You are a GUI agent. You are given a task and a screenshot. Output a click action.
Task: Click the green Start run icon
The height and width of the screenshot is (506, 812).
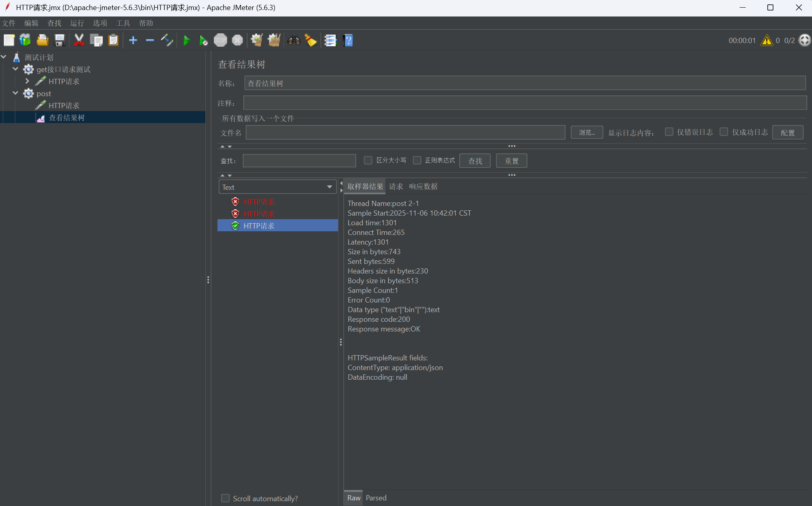click(187, 40)
